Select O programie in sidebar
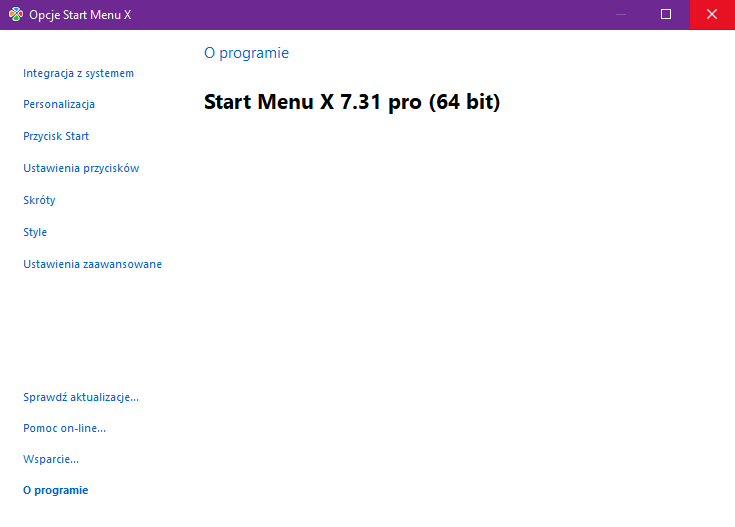This screenshot has height=527, width=735. pos(56,490)
